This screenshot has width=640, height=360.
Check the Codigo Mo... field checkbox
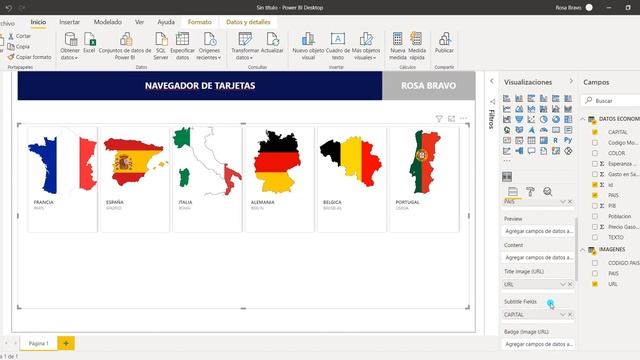pos(595,143)
